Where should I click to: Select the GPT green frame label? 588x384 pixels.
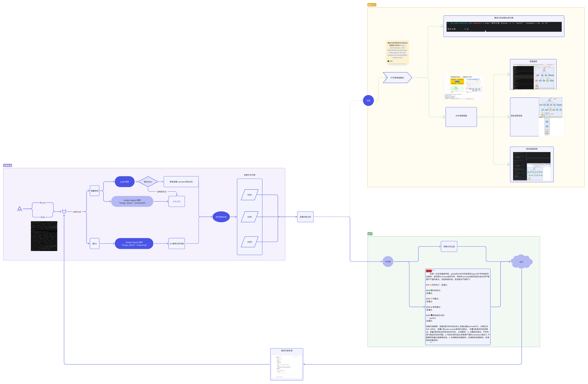pyautogui.click(x=370, y=234)
